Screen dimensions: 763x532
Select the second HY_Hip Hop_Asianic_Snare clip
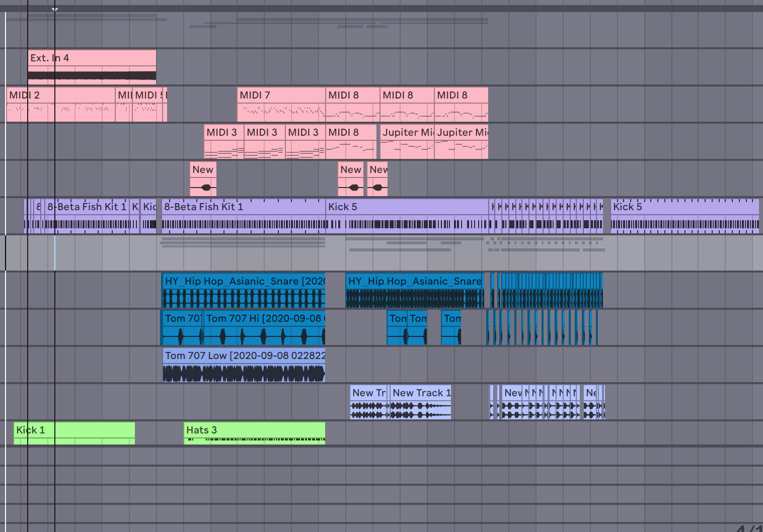coord(414,291)
